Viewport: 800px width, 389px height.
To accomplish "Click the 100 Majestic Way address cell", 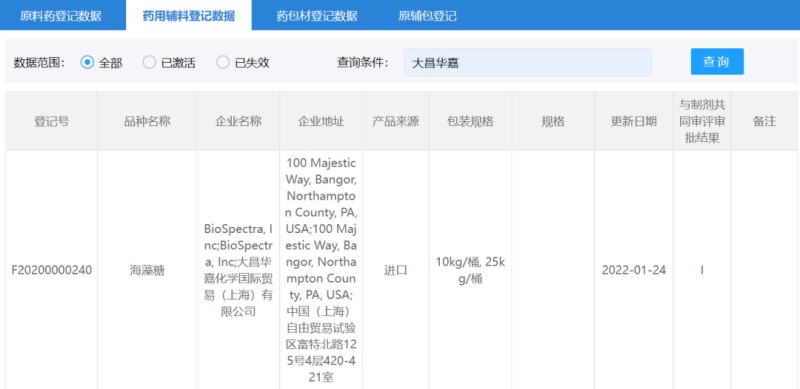I will click(321, 270).
